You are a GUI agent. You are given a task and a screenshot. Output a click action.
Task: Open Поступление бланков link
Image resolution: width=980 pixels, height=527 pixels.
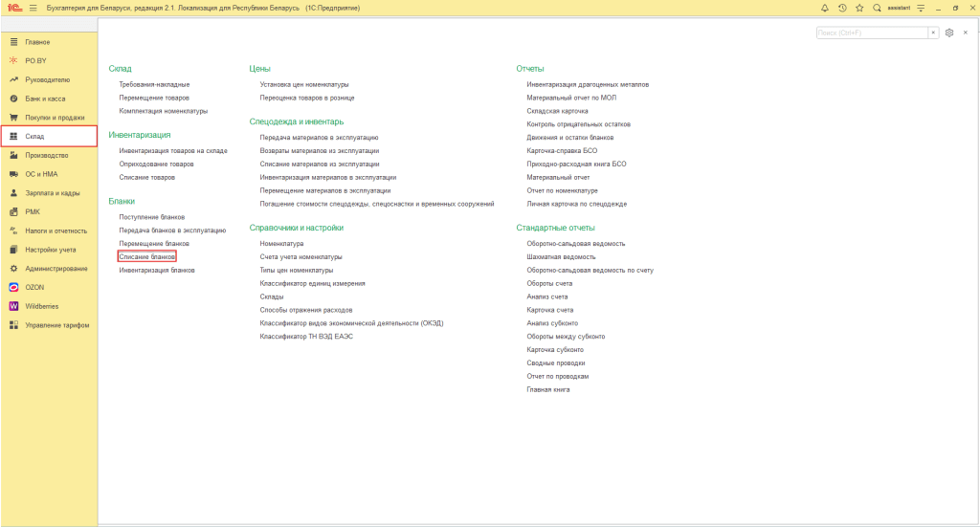(x=152, y=217)
